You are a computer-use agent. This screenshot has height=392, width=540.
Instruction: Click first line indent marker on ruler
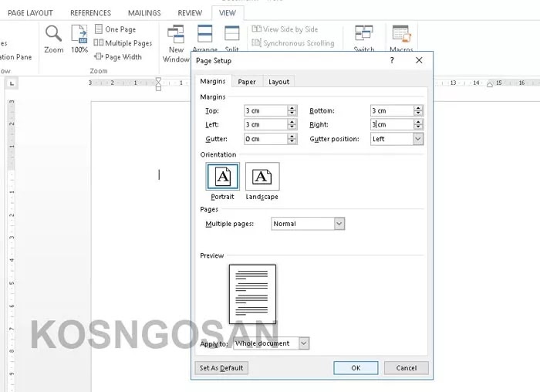tap(158, 80)
